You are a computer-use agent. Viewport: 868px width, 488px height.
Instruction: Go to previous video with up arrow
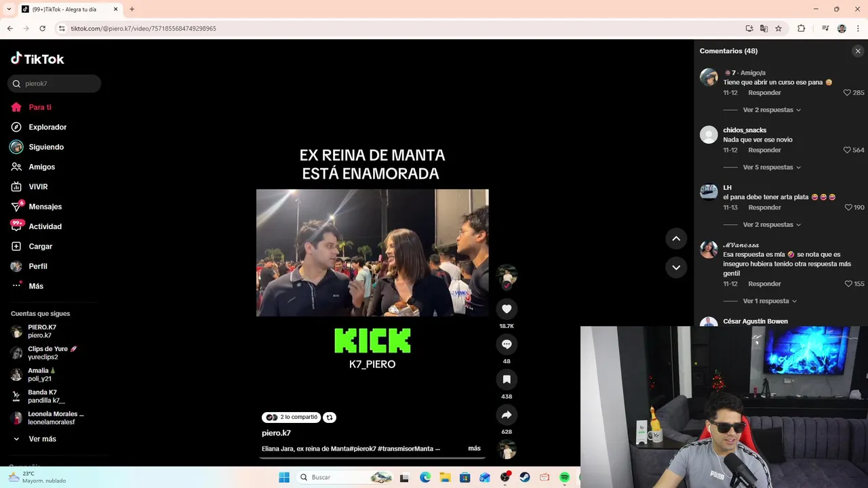pyautogui.click(x=676, y=239)
